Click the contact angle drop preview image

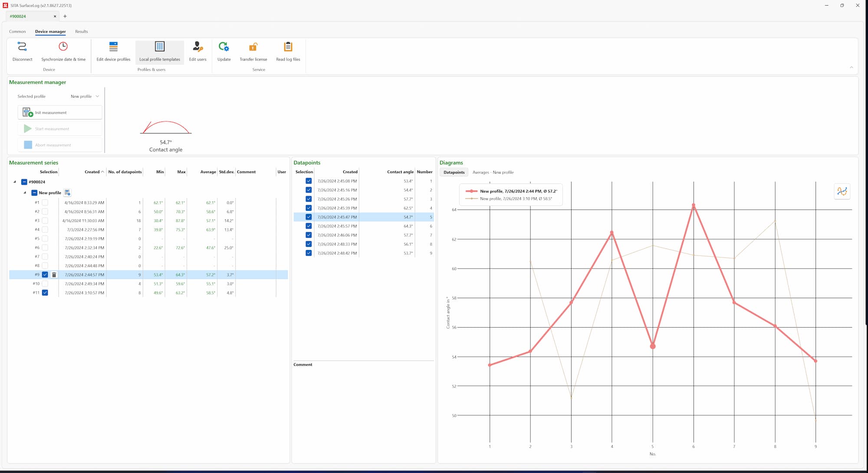166,127
